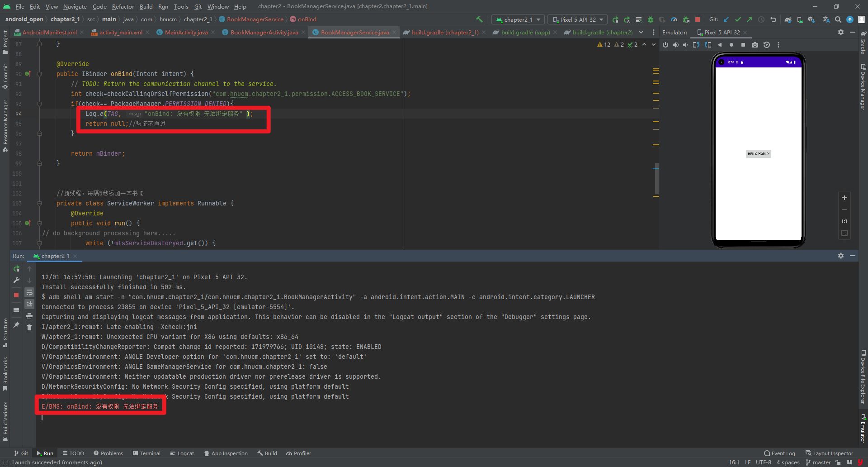The image size is (868, 467).
Task: Rerun the app from the top toolbar
Action: point(615,19)
